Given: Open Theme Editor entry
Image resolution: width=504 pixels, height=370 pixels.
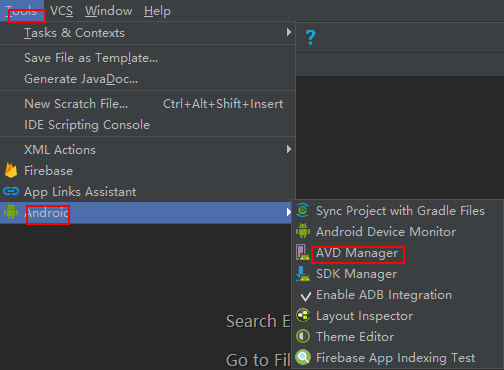Looking at the screenshot, I should 397,337.
